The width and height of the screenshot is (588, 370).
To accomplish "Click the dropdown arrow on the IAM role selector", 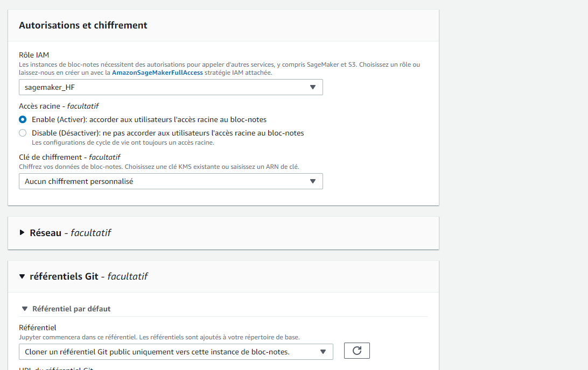I will (313, 87).
